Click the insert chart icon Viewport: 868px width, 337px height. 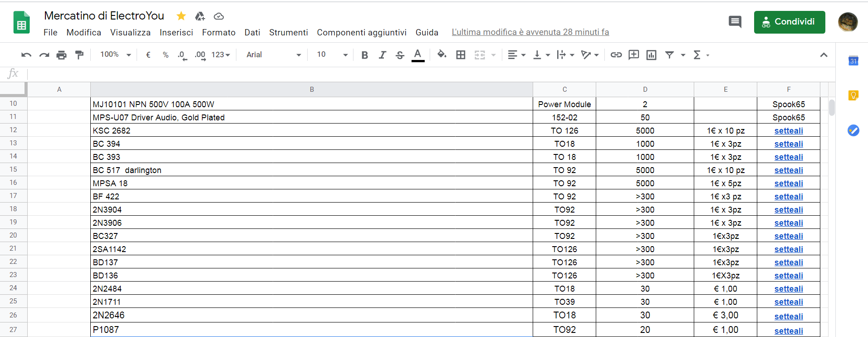click(x=651, y=55)
